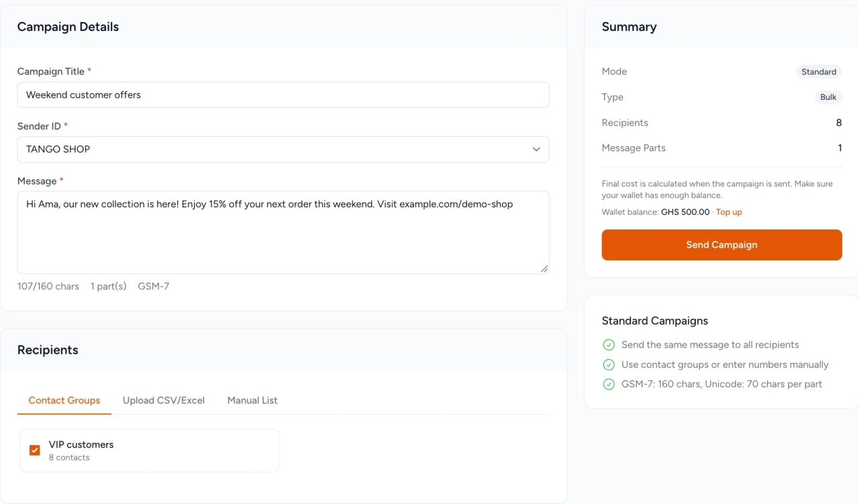Click the 1 part(s) indicator
The image size is (859, 504).
point(109,287)
